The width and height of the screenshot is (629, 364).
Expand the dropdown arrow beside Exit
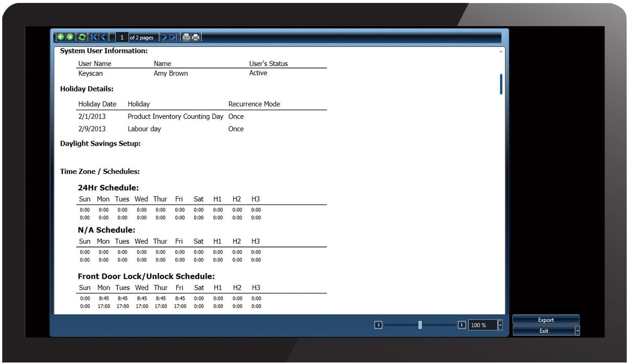[578, 331]
